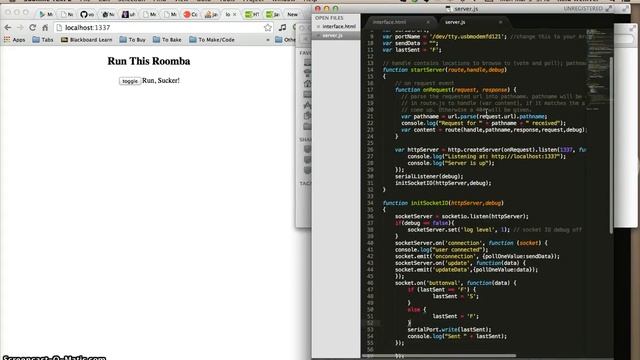
Task: Click the server.js file icon in title bar
Action: click(449, 8)
